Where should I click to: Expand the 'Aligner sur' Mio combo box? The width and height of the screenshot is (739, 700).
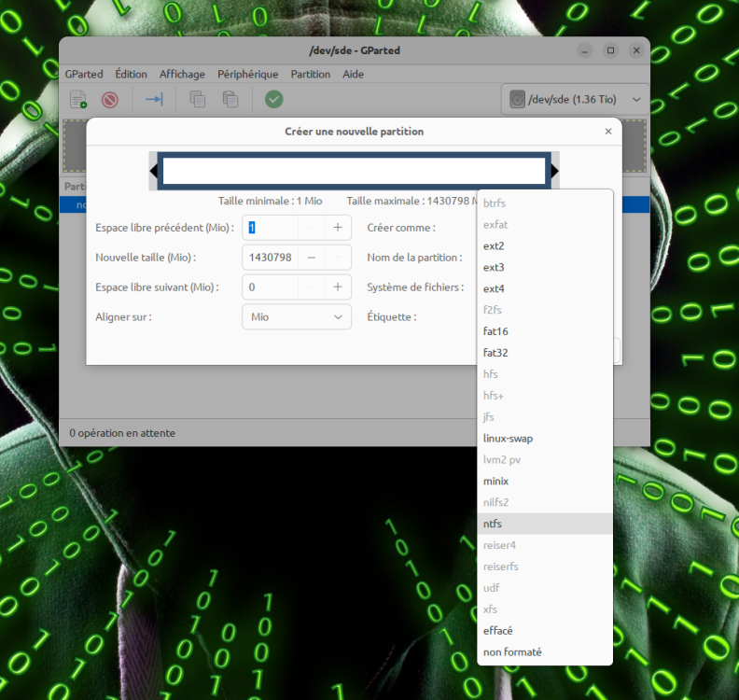296,317
